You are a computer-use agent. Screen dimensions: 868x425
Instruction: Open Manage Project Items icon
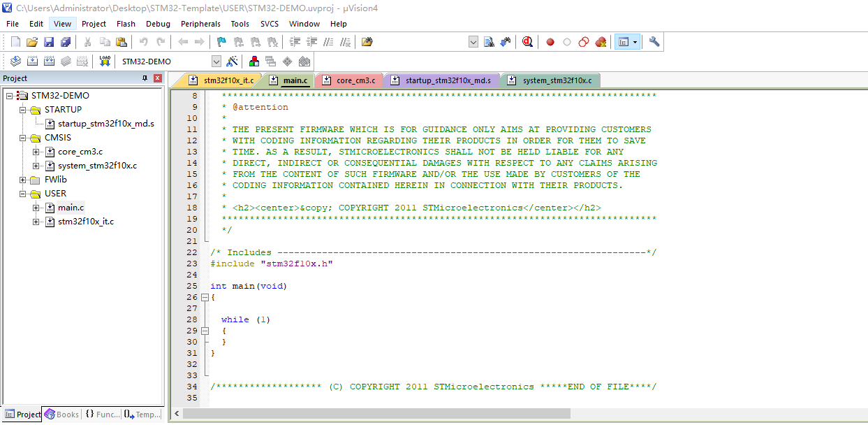253,61
